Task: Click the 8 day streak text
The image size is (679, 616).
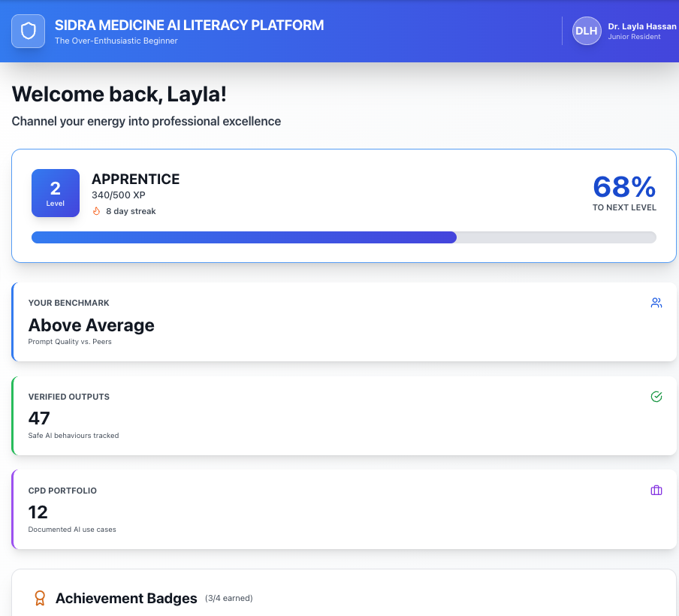Action: tap(131, 211)
